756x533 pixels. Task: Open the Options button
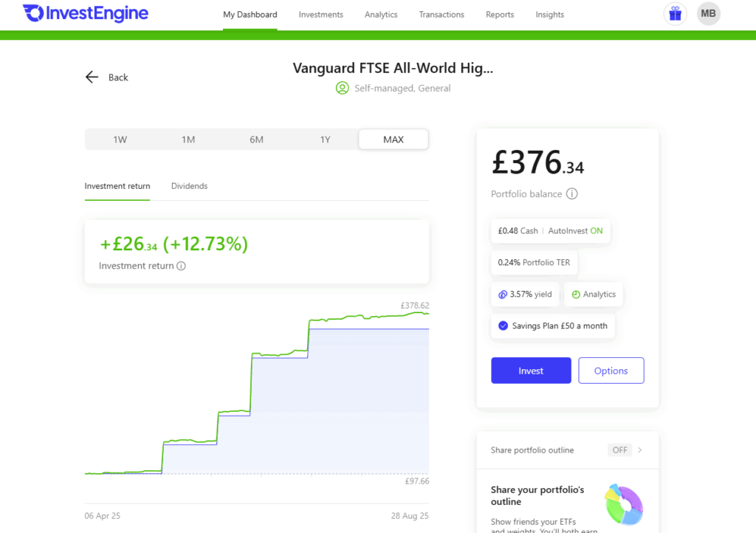click(611, 371)
